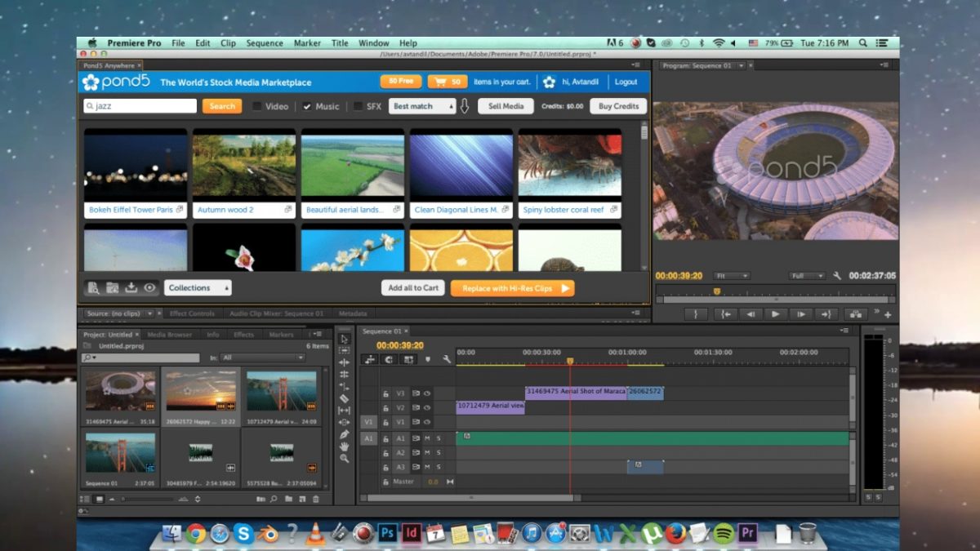Open the Fit zoom dropdown in Program monitor
Viewport: 980px width, 551px height.
click(x=731, y=276)
